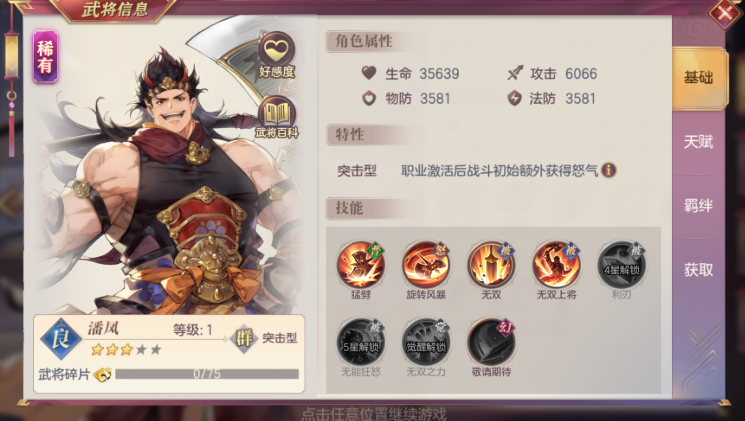The height and width of the screenshot is (421, 745).
Task: Click the 武将碎片 fragment puzzle icon
Action: (102, 374)
